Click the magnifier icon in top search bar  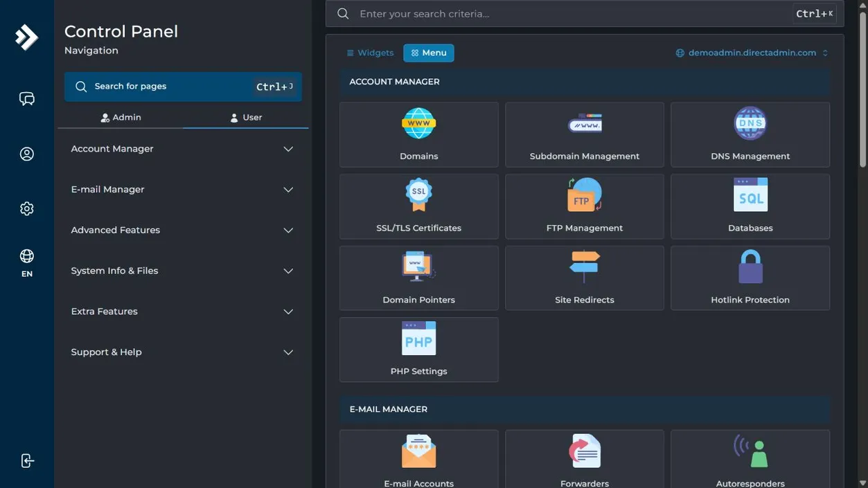click(x=342, y=14)
